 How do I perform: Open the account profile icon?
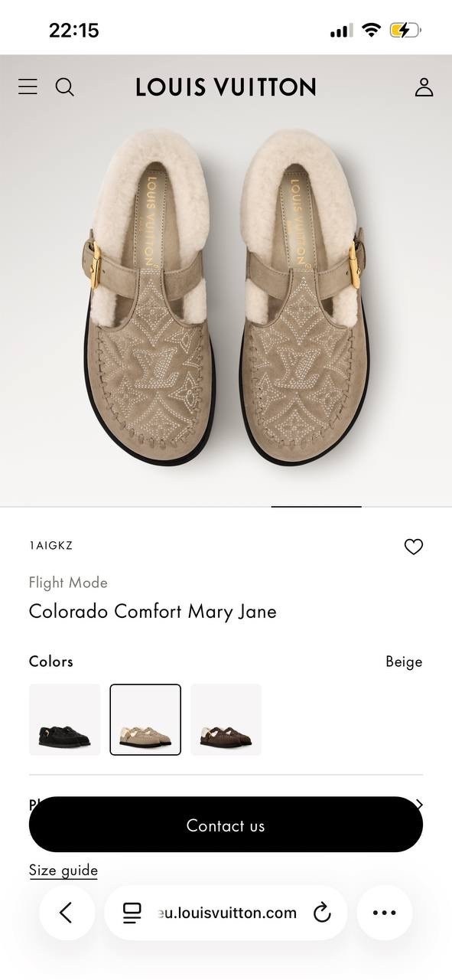tap(424, 87)
